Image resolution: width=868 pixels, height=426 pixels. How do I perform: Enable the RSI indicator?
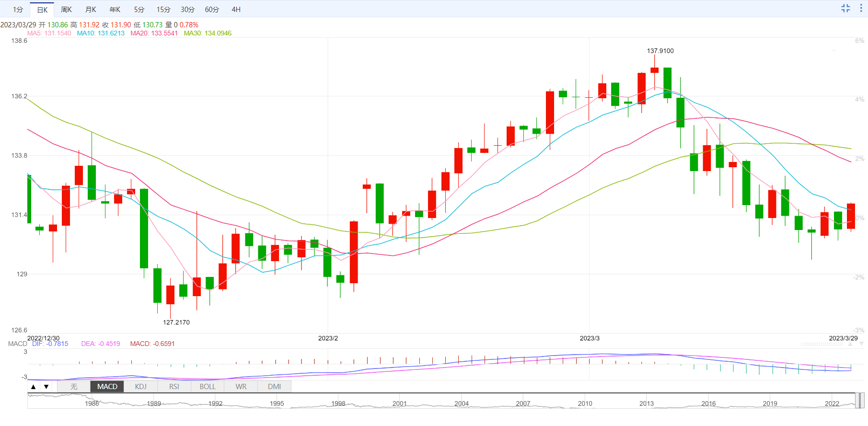[174, 387]
